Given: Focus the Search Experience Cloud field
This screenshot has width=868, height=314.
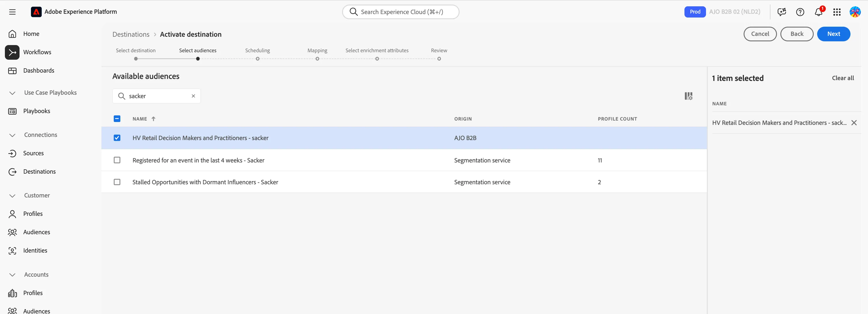Looking at the screenshot, I should 401,12.
